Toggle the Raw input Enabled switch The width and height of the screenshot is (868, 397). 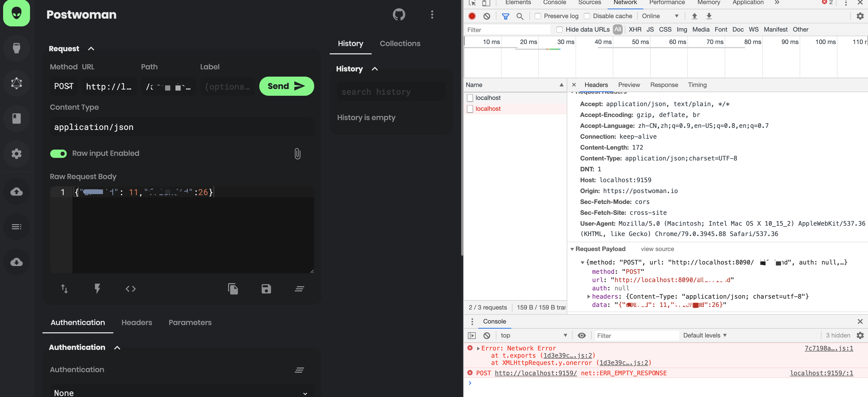(x=59, y=154)
